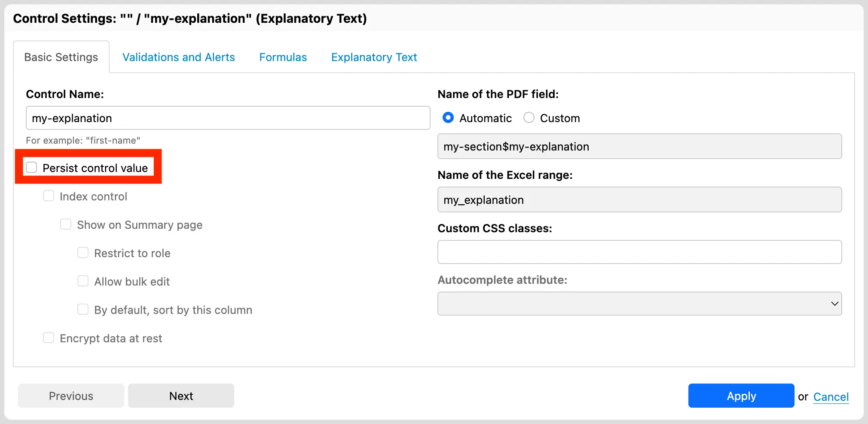Image resolution: width=868 pixels, height=424 pixels.
Task: Open the Validations and Alerts tab
Action: pos(178,57)
